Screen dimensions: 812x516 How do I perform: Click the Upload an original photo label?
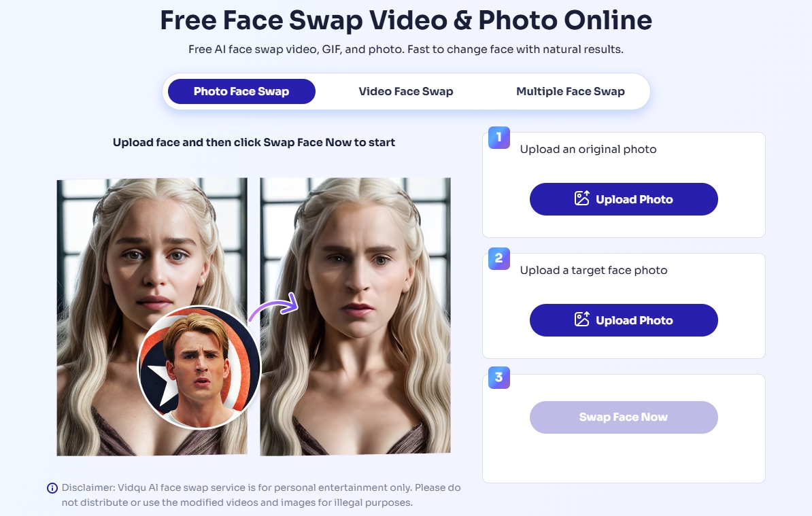588,150
